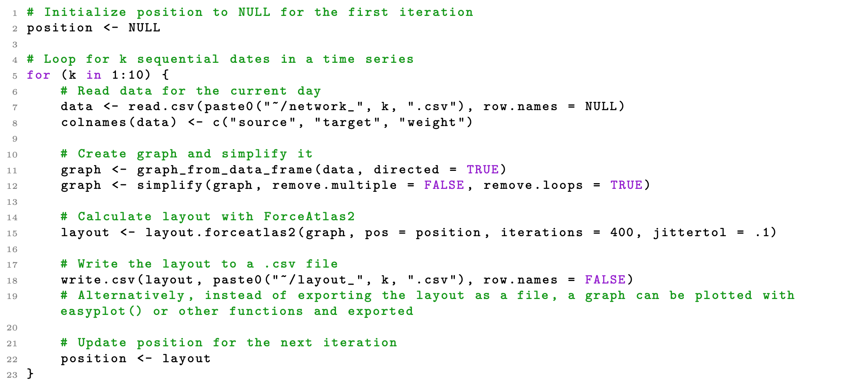Click the jittertol parameter on line 15
868x381 pixels.
(x=690, y=233)
